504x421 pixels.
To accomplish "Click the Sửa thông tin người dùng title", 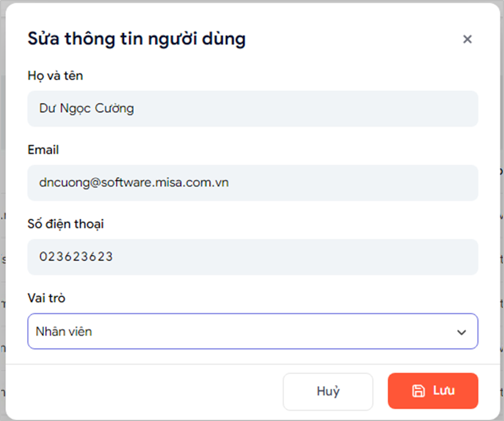I will pyautogui.click(x=137, y=39).
